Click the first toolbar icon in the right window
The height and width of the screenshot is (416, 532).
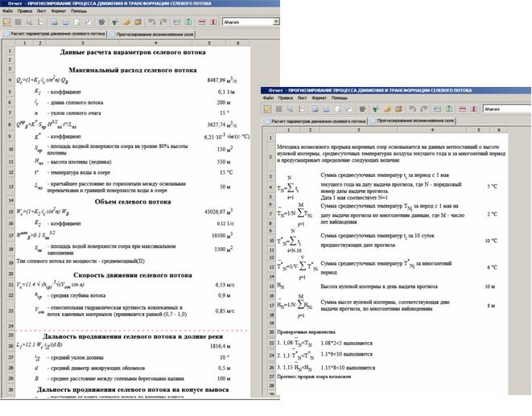click(x=268, y=108)
